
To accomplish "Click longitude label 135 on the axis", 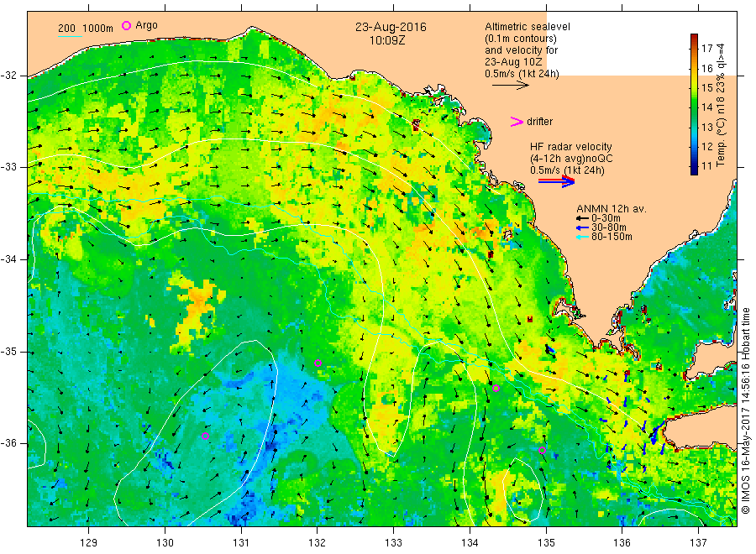I will 546,543.
